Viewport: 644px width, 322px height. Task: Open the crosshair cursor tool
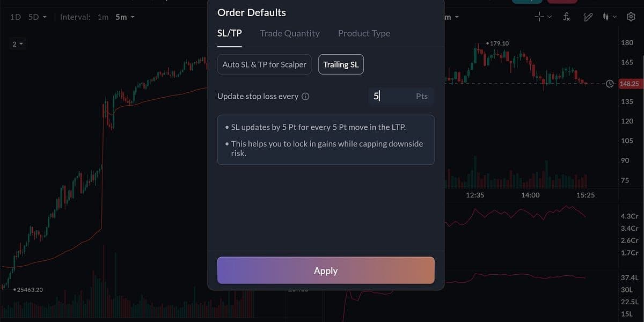click(x=539, y=17)
